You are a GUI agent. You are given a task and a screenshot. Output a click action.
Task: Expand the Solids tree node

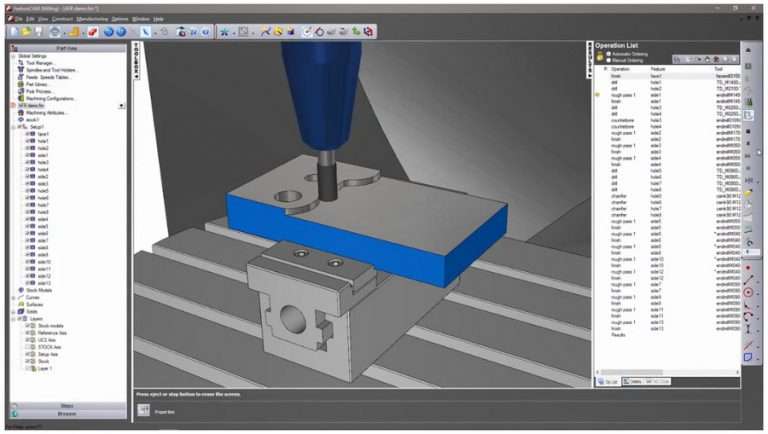(x=14, y=312)
